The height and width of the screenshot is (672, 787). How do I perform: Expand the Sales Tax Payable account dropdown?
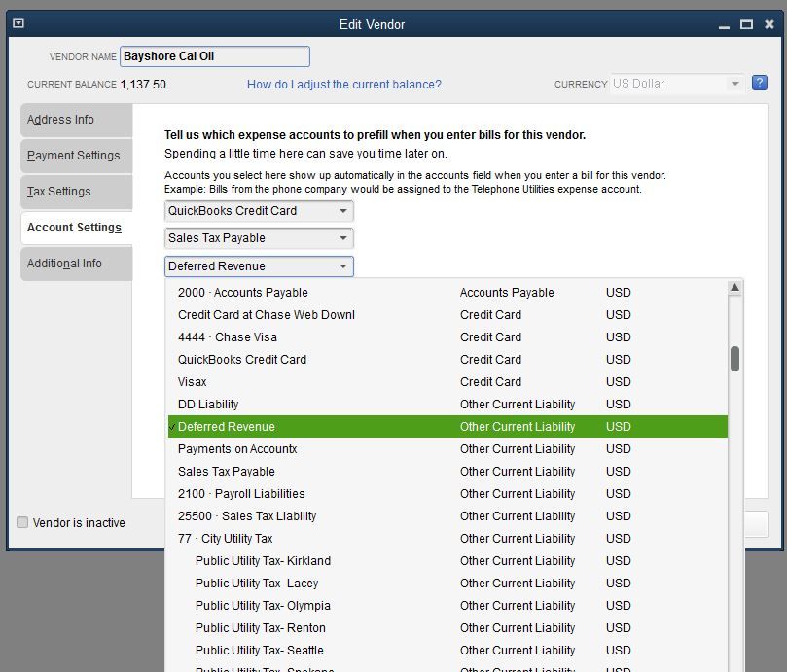[343, 238]
